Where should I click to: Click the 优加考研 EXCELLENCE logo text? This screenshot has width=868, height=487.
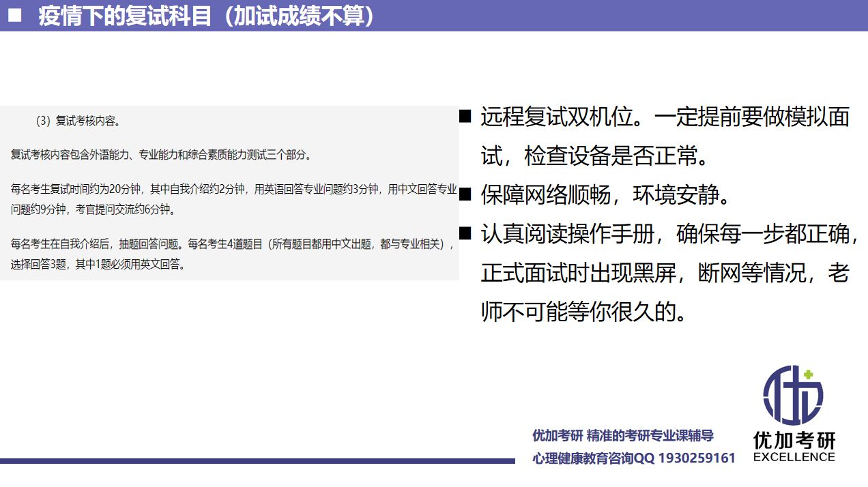(x=794, y=447)
